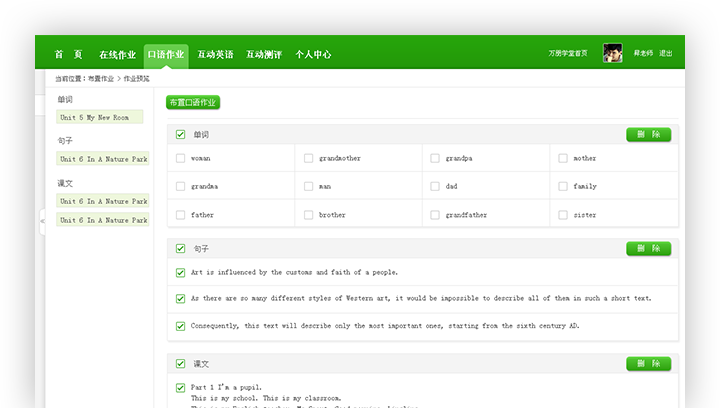Open the 万朋学堂首页 link

click(x=571, y=54)
